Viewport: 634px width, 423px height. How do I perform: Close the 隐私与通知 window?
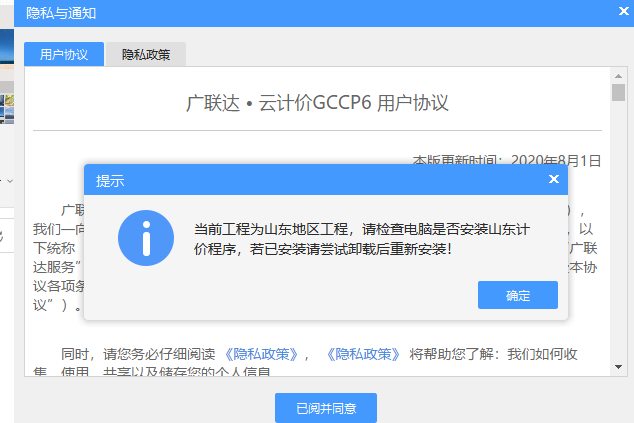[x=624, y=11]
